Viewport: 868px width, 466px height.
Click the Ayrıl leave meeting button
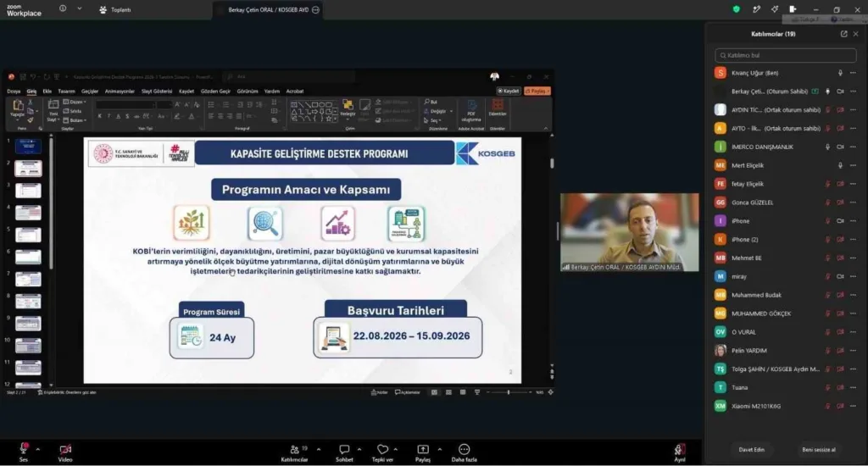[x=680, y=452]
